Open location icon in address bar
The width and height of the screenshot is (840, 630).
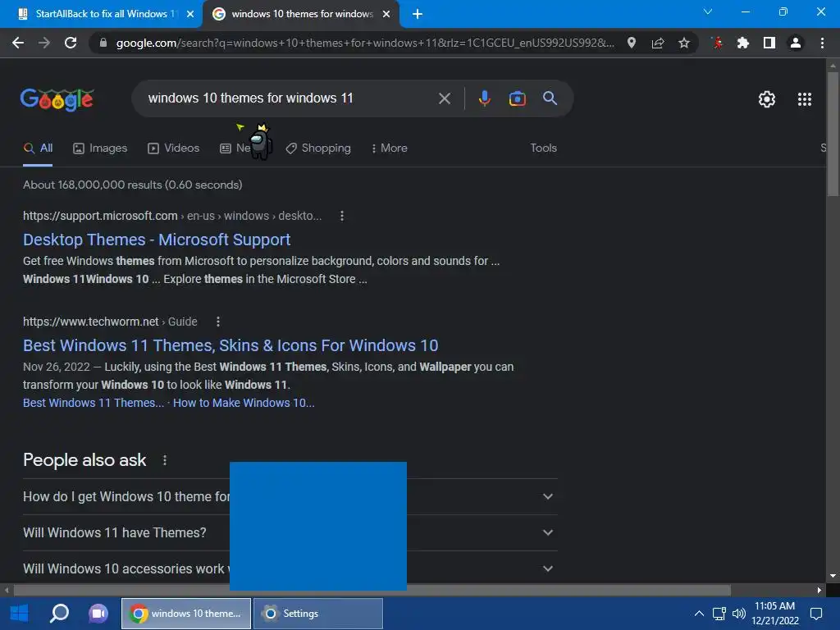632,43
